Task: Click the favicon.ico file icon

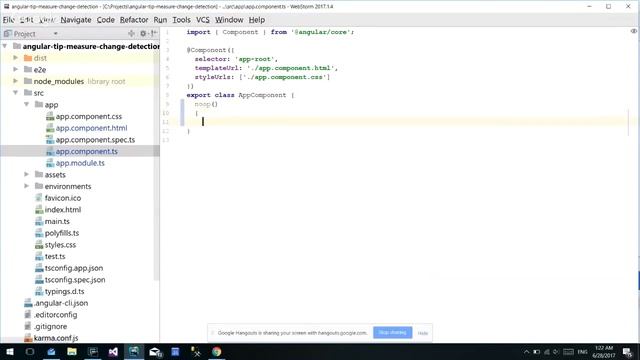Action: [39, 198]
